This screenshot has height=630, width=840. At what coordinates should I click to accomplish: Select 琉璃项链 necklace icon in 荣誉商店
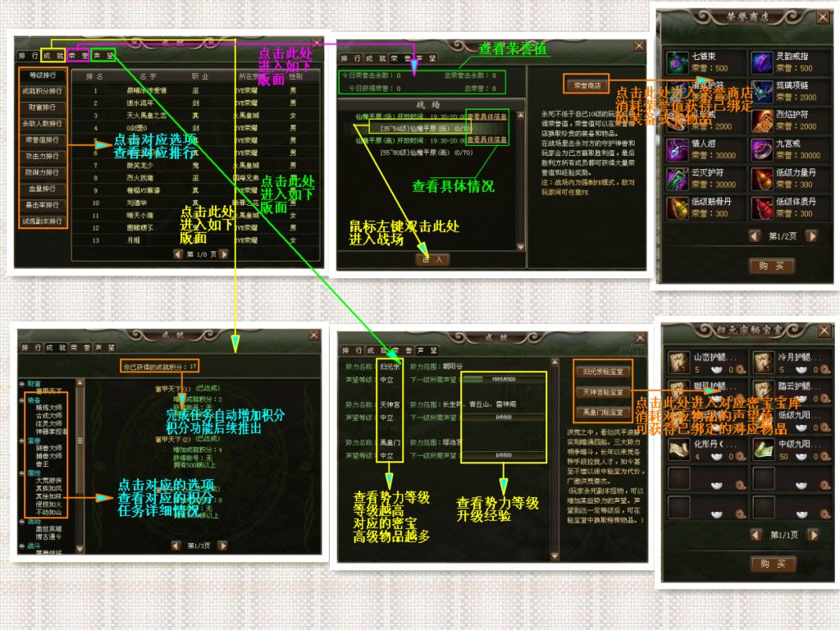[x=761, y=92]
